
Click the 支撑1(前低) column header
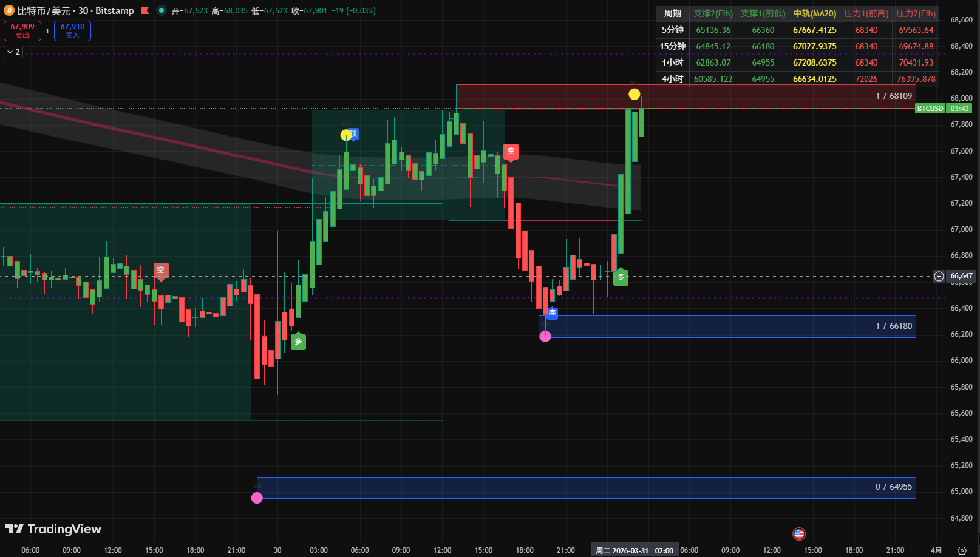point(763,13)
